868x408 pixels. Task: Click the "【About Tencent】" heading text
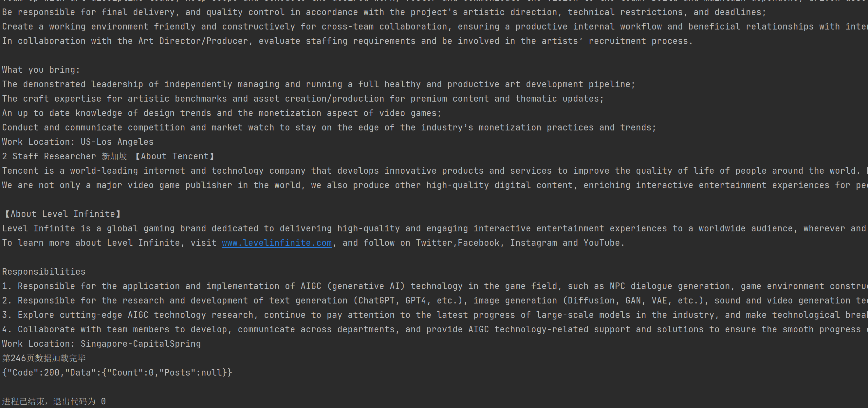point(175,156)
